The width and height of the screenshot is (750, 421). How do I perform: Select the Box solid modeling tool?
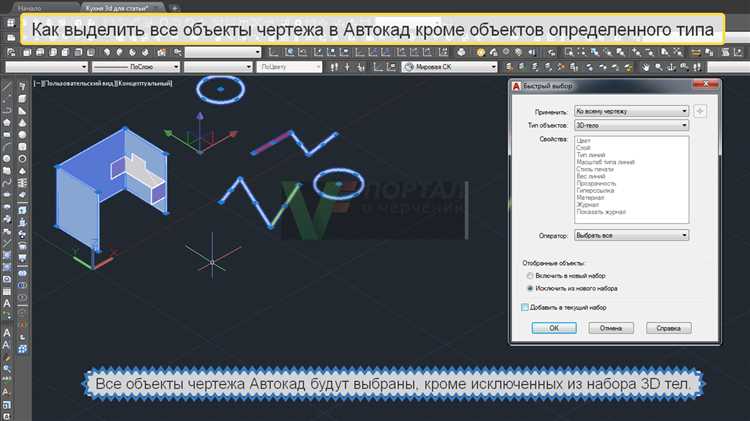pyautogui.click(x=22, y=99)
